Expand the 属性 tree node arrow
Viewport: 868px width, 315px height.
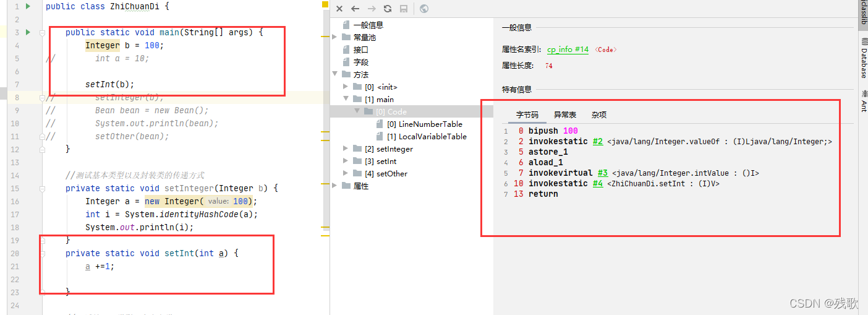(334, 186)
